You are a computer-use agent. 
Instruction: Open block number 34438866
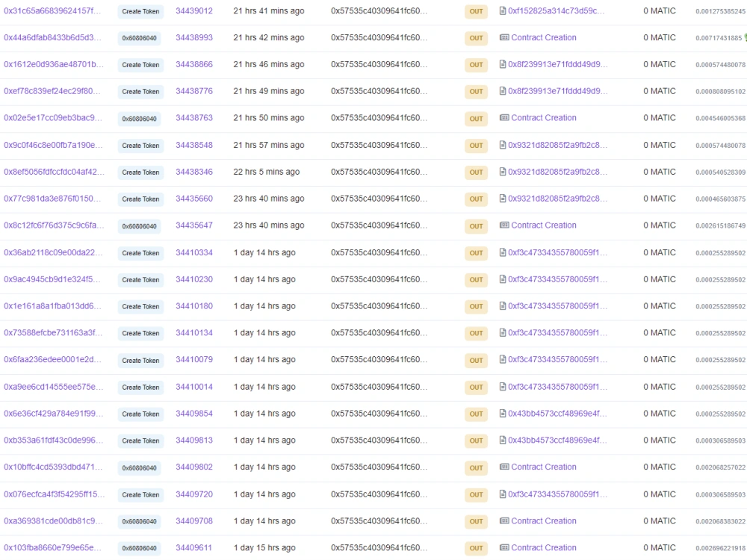[194, 63]
